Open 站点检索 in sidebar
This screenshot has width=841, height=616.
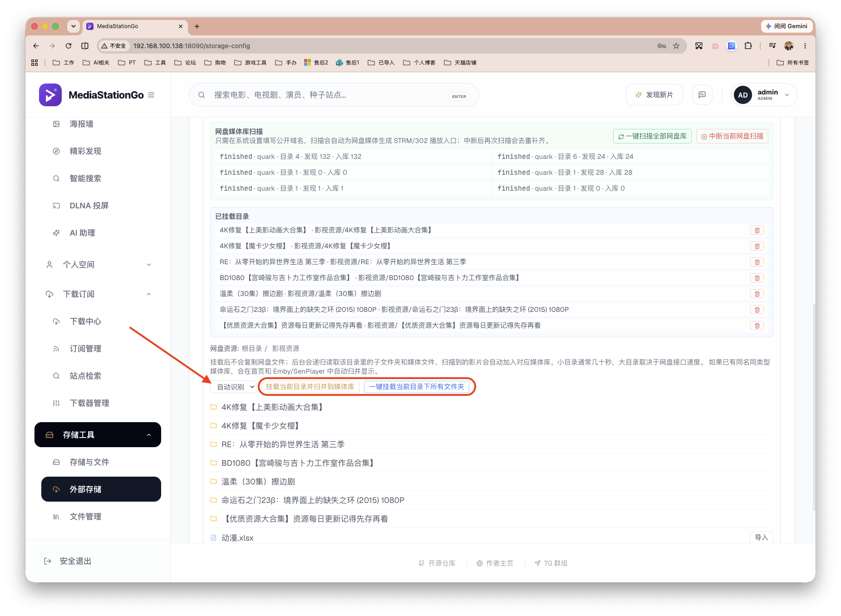85,376
